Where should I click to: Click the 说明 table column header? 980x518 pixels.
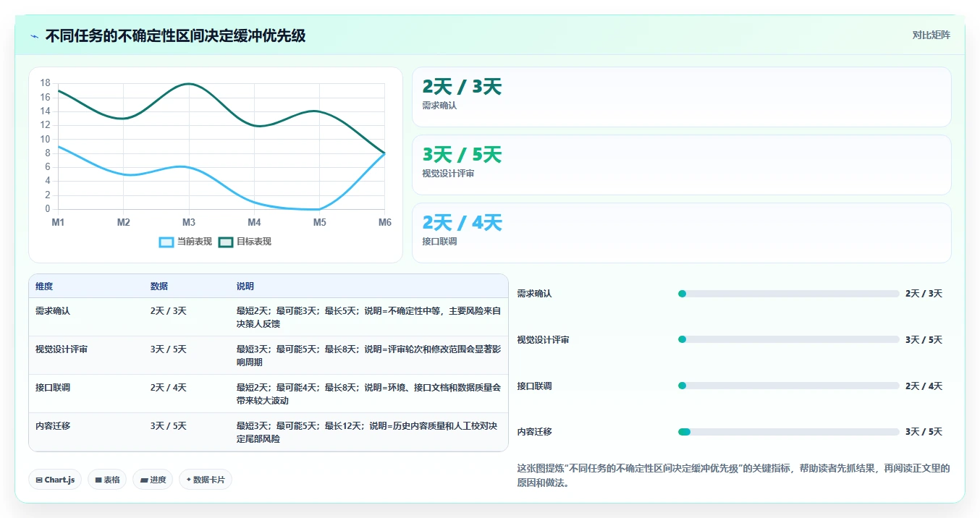[245, 286]
